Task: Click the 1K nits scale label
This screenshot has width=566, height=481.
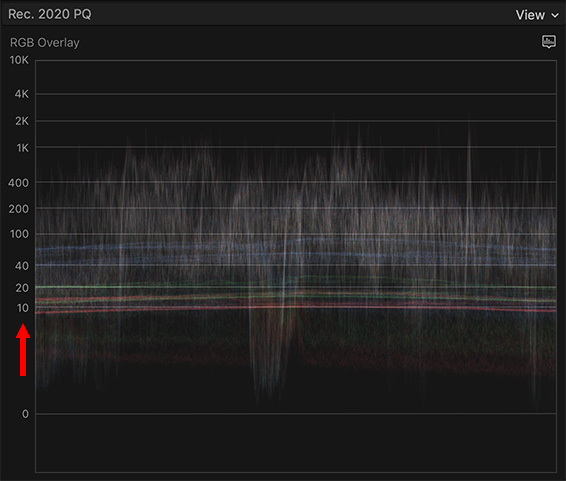Action: (22, 148)
